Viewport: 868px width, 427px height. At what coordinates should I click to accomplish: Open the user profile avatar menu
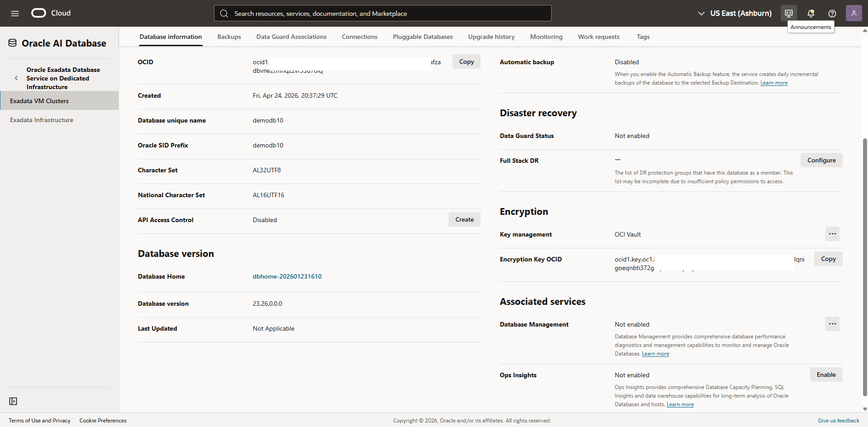click(x=854, y=13)
